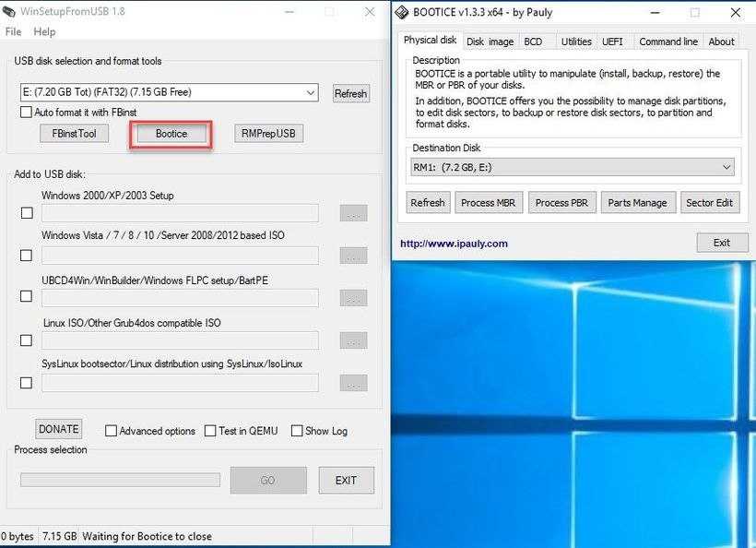The width and height of the screenshot is (756, 548).
Task: Open the ipauly.com website link
Action: [x=454, y=244]
